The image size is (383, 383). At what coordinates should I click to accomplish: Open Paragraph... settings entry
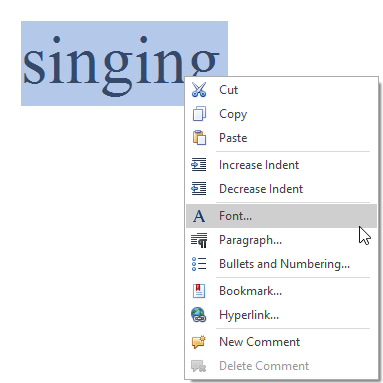tap(282, 240)
